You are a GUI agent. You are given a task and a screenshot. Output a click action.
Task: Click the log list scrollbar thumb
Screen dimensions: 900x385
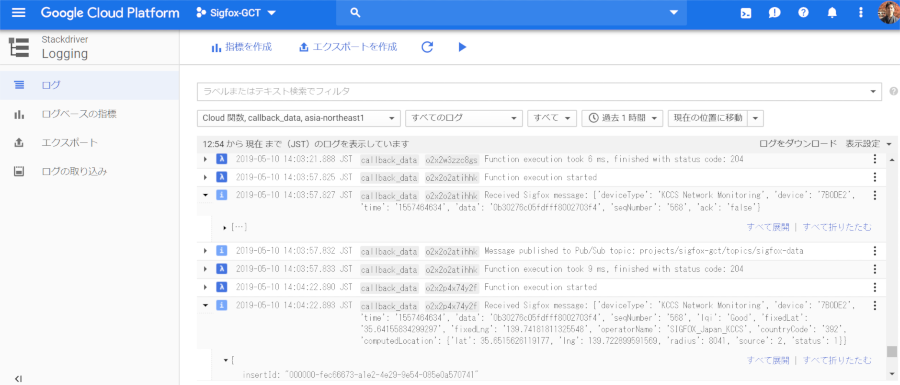(x=891, y=351)
